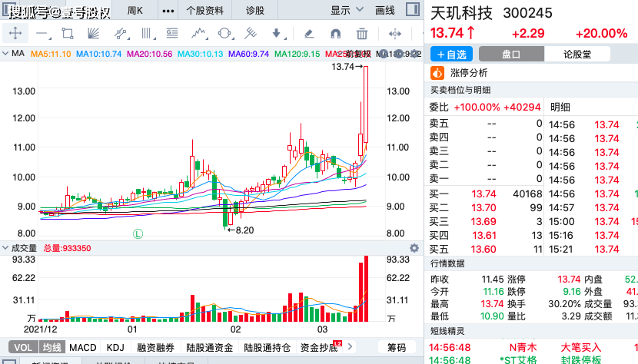Add stock with 自选 button

coord(450,55)
